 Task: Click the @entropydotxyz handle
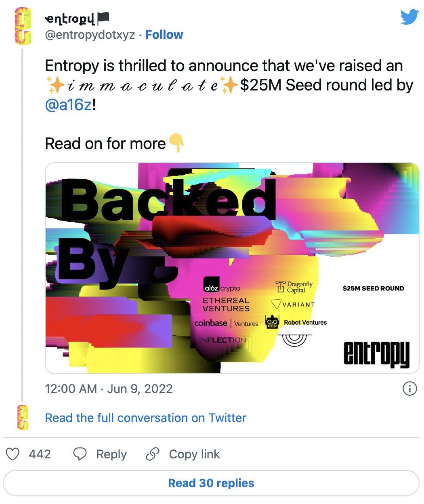point(90,35)
